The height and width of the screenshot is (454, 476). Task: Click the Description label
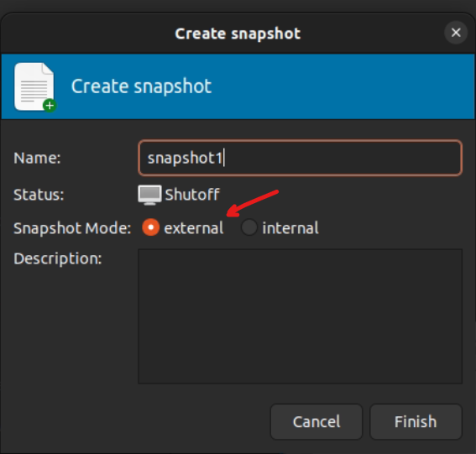coord(58,258)
